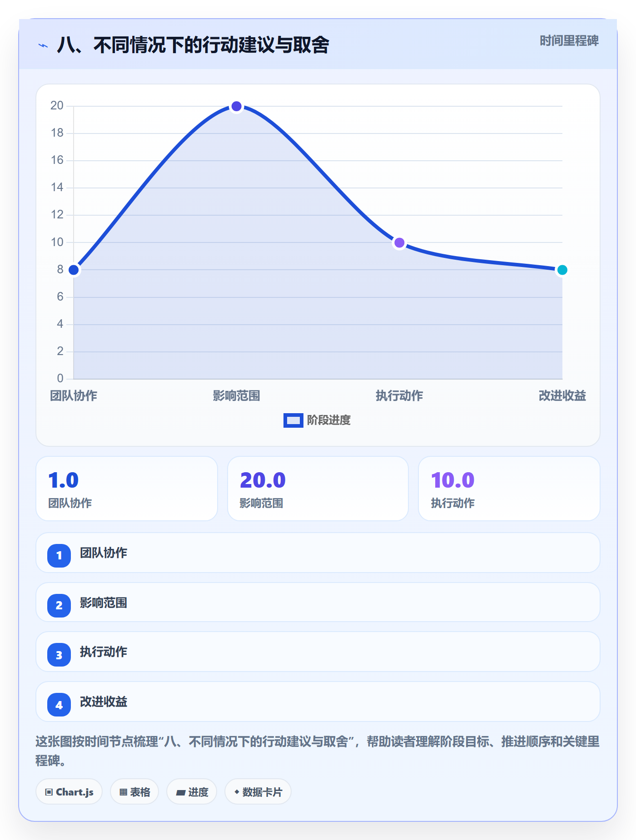Click the y-axis value 10
Screen dimensions: 636x840
tap(57, 242)
